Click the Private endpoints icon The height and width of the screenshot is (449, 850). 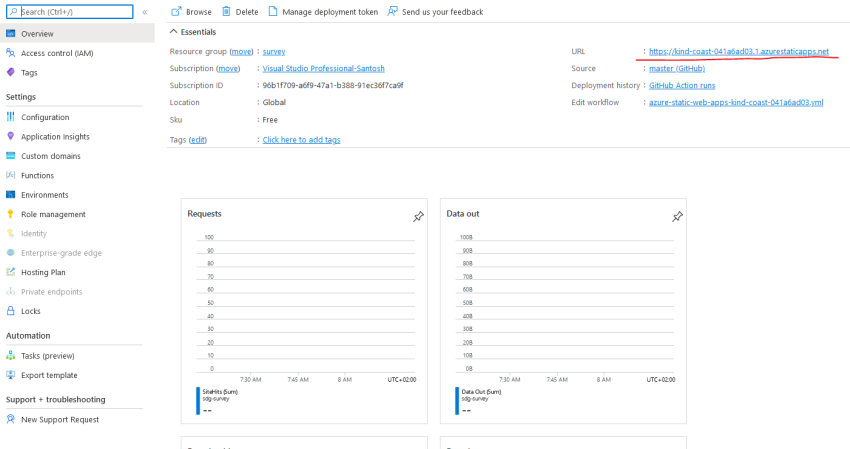tap(10, 292)
